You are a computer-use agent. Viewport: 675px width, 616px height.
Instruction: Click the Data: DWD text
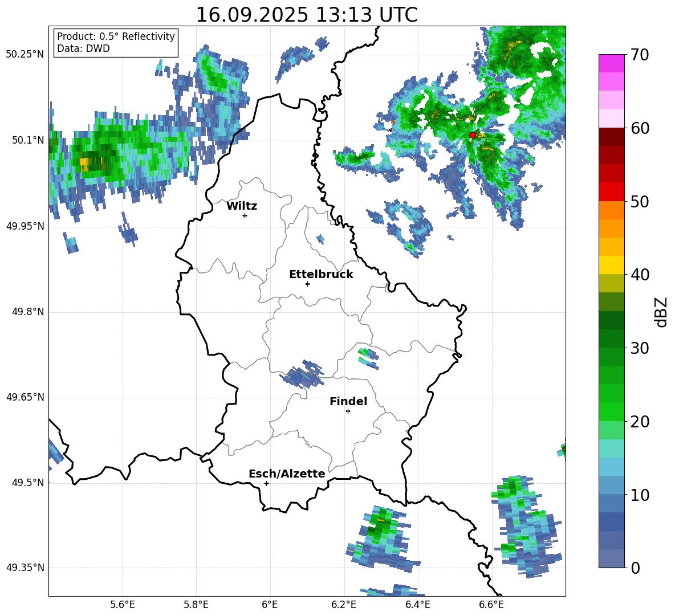click(83, 48)
